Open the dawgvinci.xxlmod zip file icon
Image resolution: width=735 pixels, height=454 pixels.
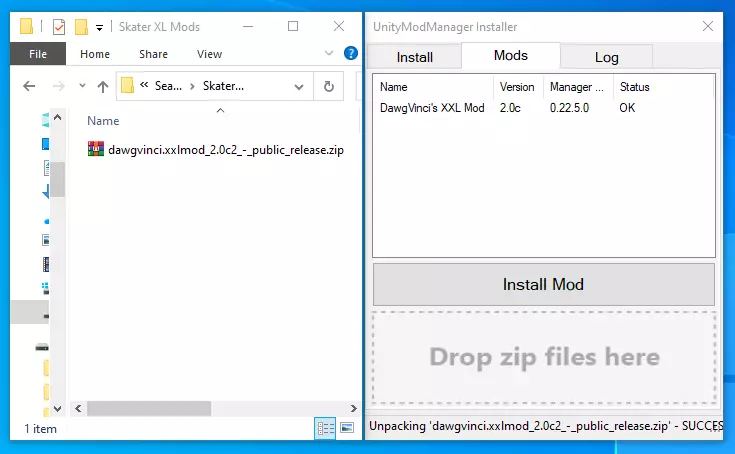click(96, 149)
